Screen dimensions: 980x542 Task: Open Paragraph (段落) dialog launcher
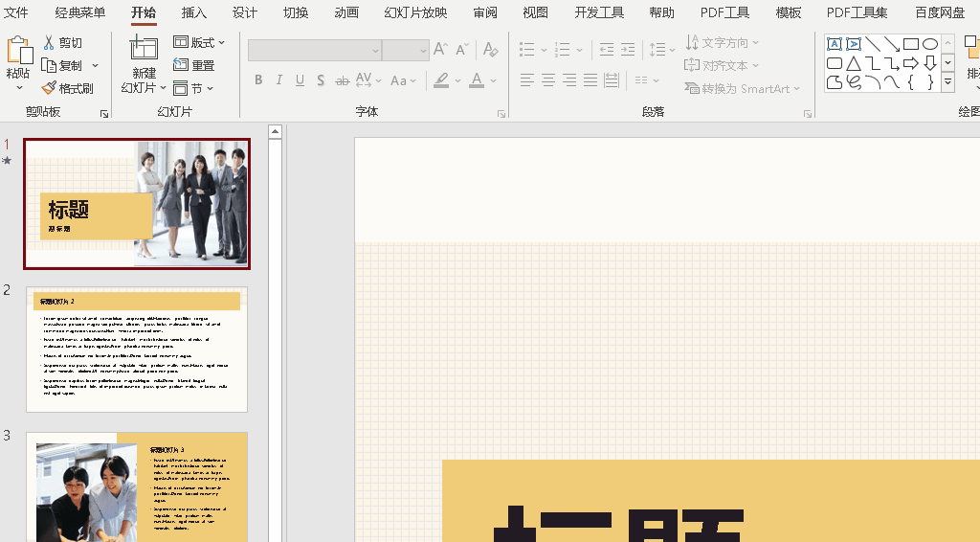[x=808, y=114]
